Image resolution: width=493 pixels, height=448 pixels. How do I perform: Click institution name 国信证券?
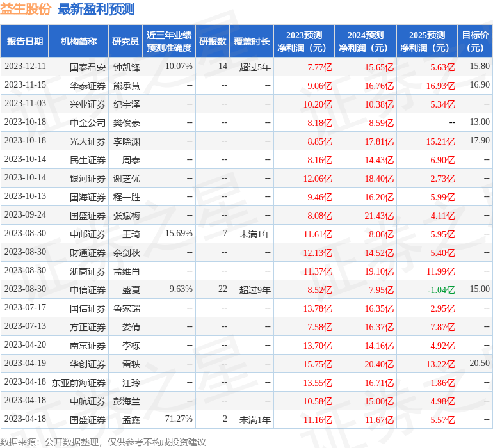88,308
